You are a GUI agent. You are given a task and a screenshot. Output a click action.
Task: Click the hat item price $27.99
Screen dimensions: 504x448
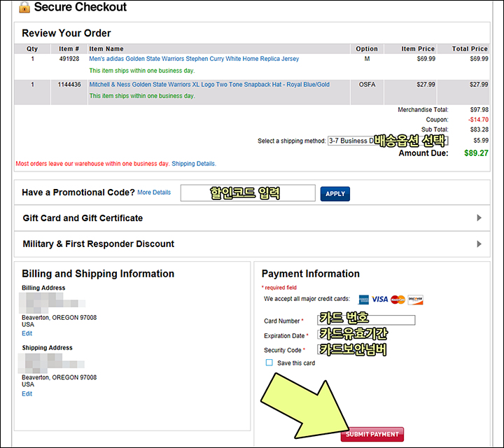(x=426, y=85)
